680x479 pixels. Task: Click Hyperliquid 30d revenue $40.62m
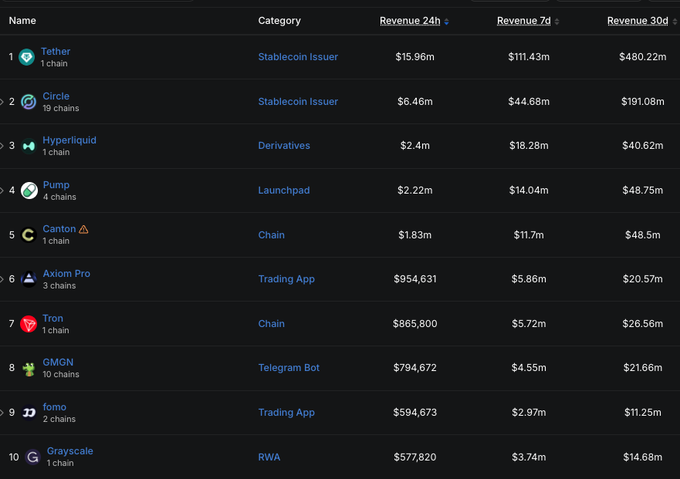(643, 146)
